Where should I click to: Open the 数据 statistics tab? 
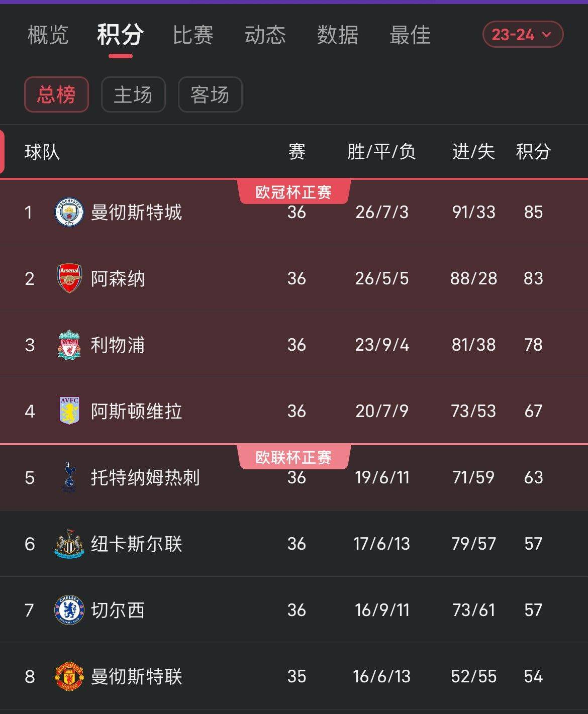338,35
